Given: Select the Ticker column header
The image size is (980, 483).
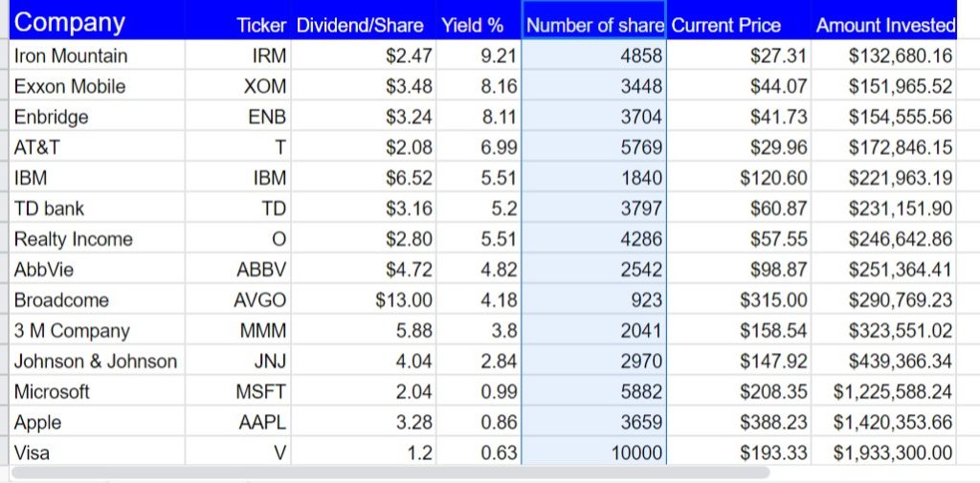Looking at the screenshot, I should tap(238, 21).
